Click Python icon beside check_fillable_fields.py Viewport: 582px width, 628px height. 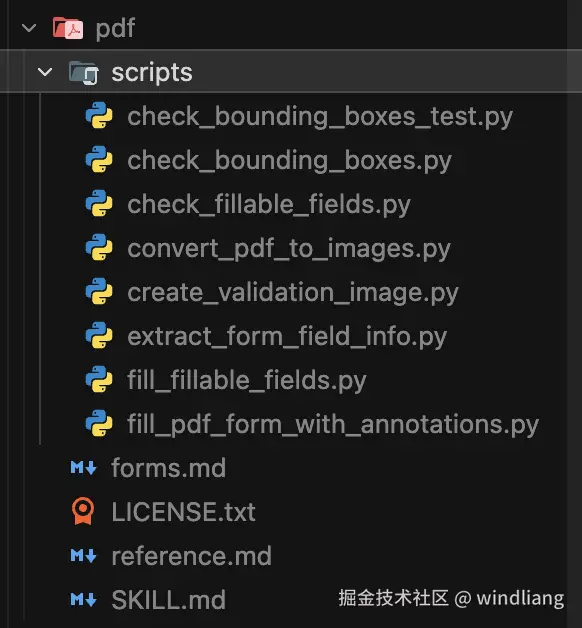tap(99, 204)
